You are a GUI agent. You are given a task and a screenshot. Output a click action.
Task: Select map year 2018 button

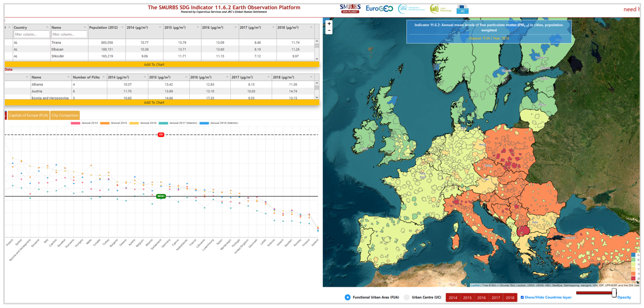pyautogui.click(x=510, y=297)
